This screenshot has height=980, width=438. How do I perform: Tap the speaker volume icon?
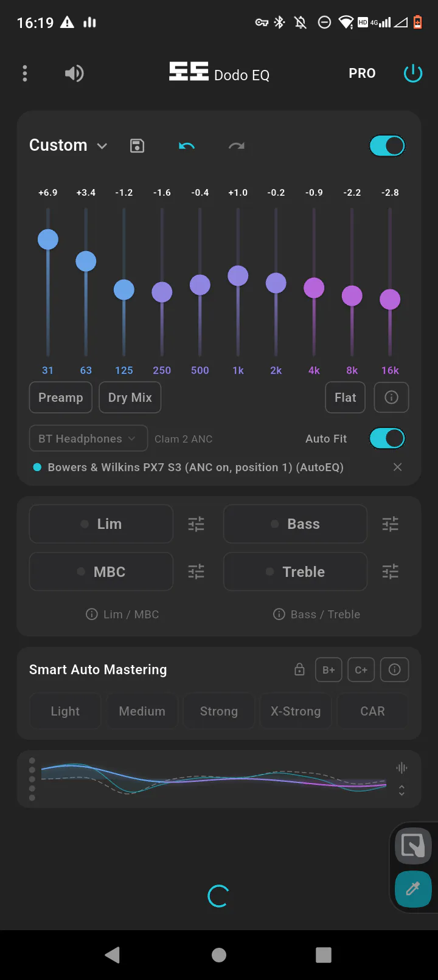coord(74,74)
